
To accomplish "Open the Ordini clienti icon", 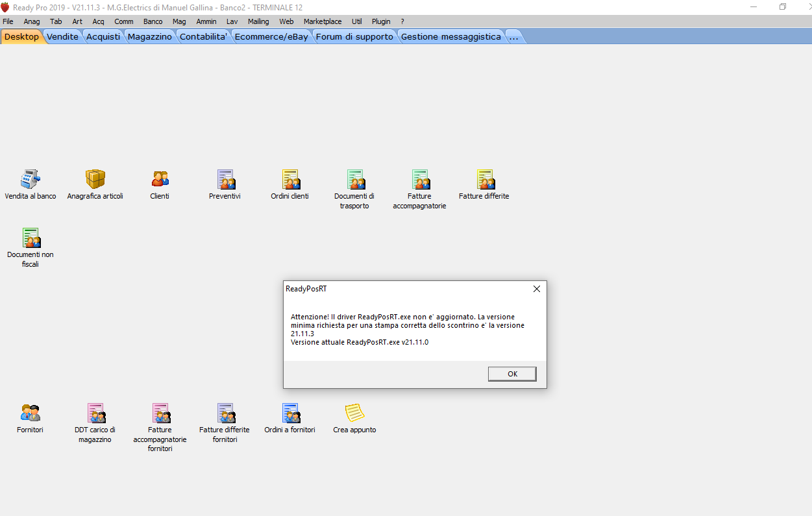I will [290, 179].
